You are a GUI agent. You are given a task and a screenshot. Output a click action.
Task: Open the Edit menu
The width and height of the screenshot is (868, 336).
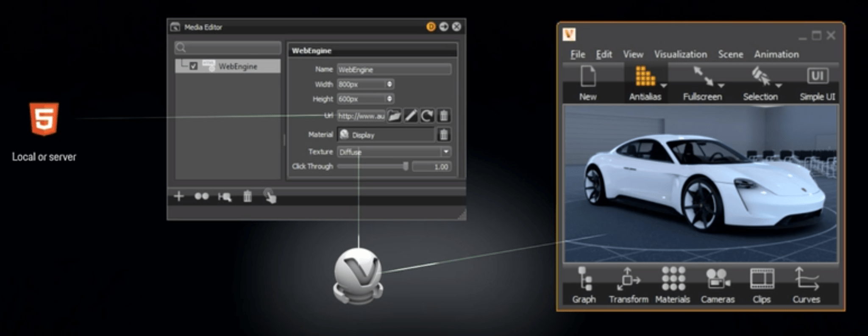click(x=604, y=54)
